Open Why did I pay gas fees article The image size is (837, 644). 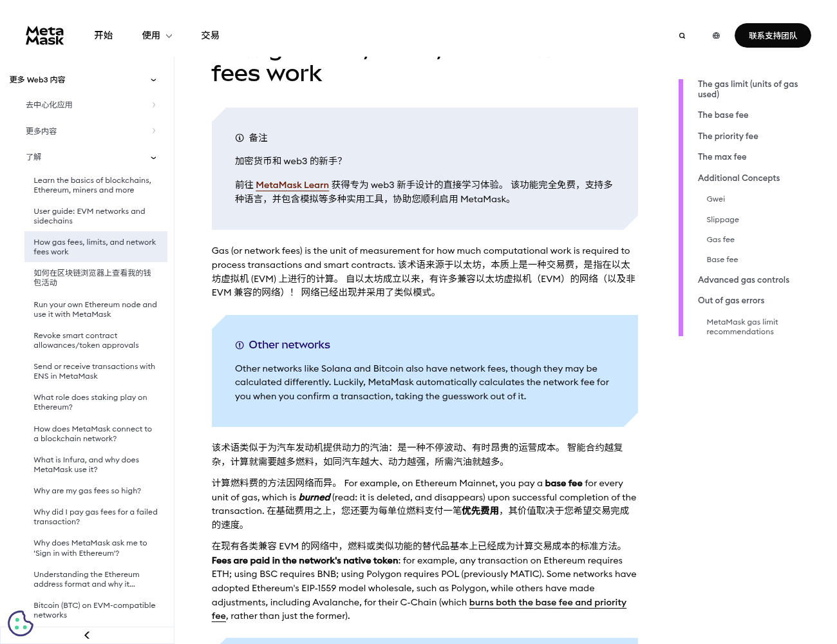96,516
